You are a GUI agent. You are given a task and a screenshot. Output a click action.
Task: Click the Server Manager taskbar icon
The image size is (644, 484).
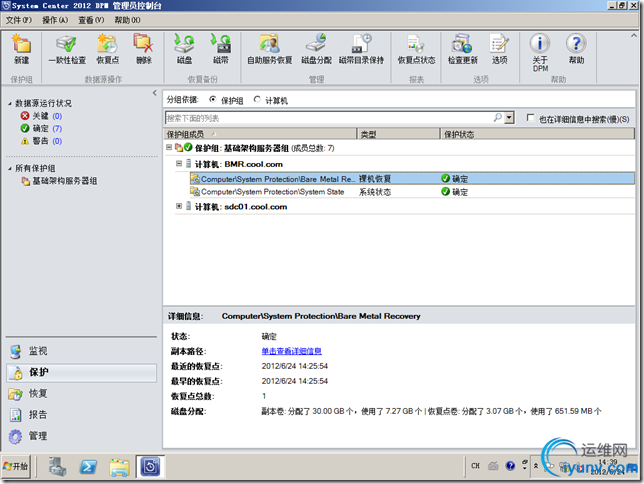pyautogui.click(x=57, y=466)
